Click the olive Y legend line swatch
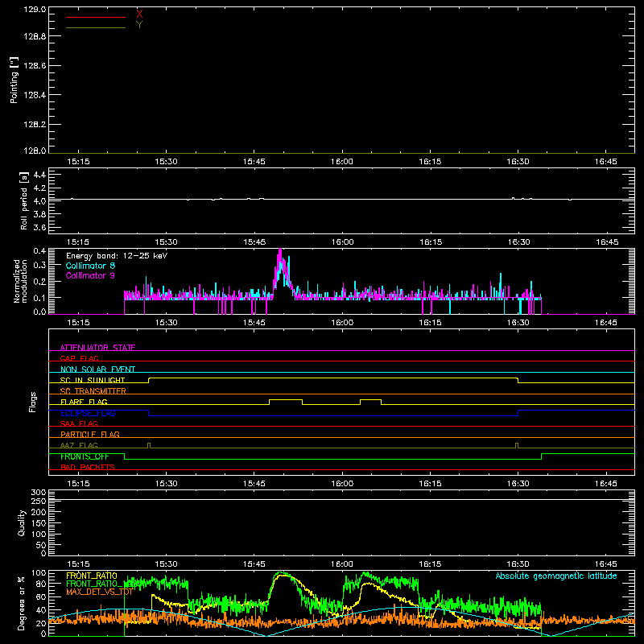644x644 pixels. click(x=96, y=27)
